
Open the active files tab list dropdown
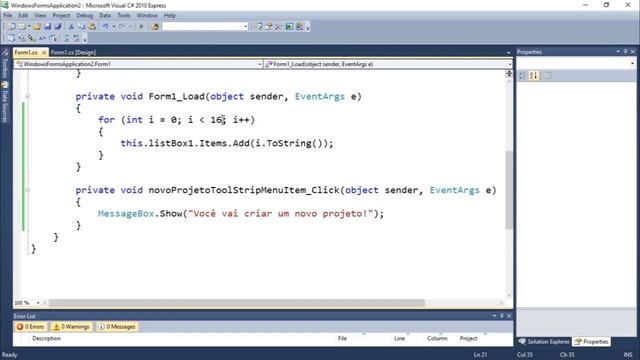[x=508, y=53]
